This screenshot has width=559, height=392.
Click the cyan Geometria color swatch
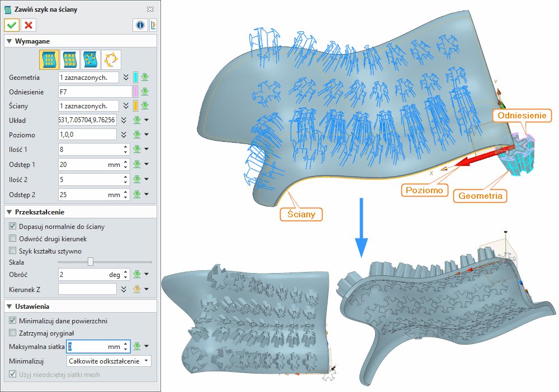135,77
